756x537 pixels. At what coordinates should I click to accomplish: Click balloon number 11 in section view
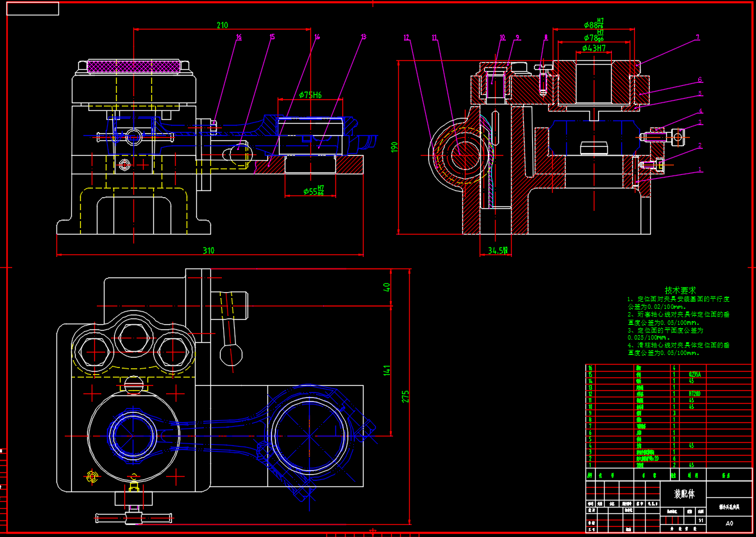(434, 37)
